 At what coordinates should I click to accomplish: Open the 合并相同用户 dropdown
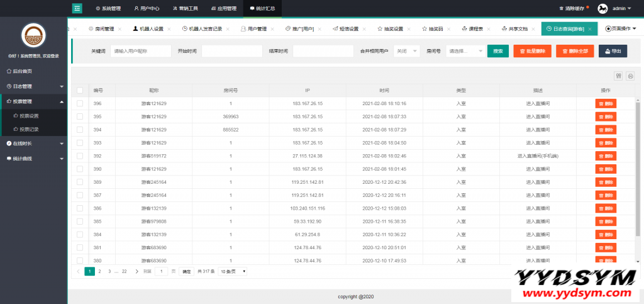click(x=407, y=52)
